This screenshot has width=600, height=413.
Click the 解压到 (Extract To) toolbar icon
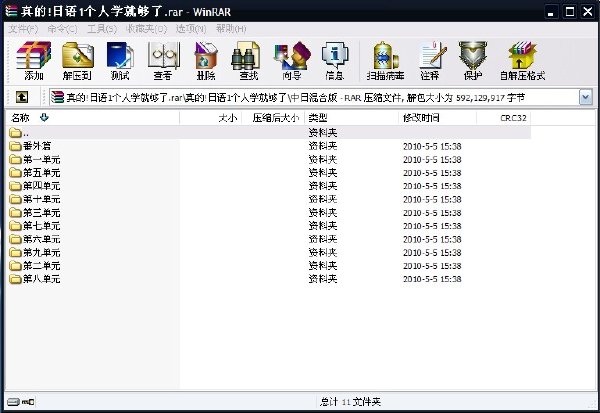[78, 60]
